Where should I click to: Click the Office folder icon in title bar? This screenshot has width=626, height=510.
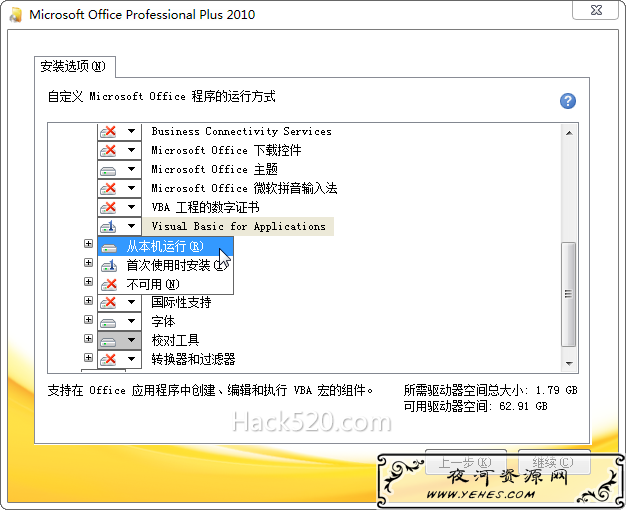16,15
